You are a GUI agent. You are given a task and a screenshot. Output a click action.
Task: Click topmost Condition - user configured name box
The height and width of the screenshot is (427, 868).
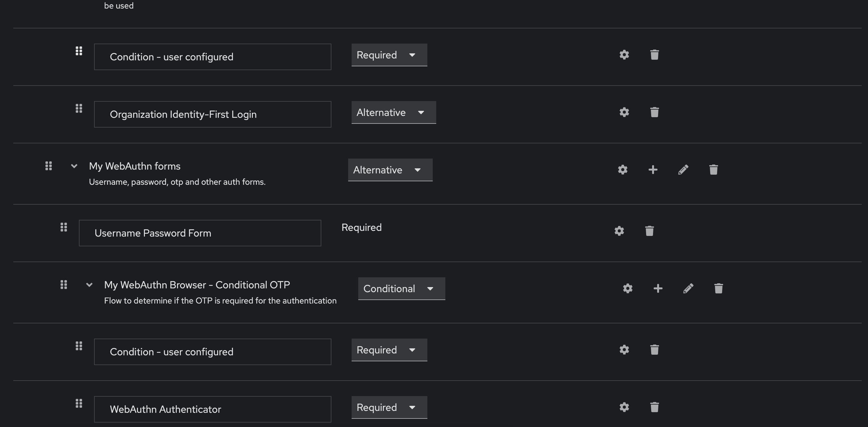pyautogui.click(x=213, y=57)
